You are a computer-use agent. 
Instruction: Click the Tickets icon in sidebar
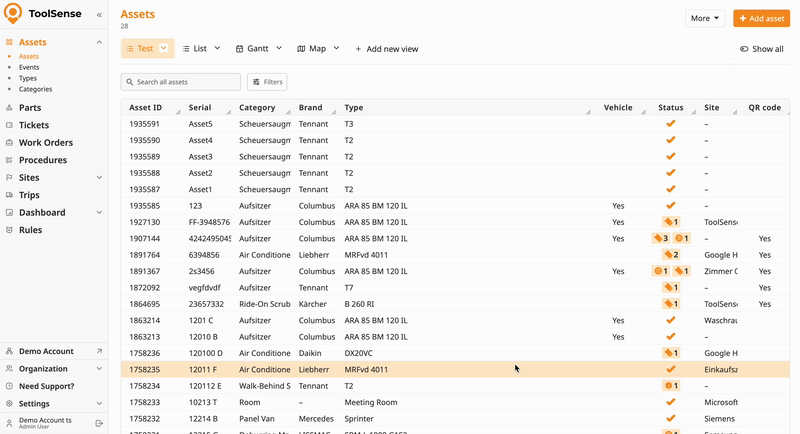pyautogui.click(x=9, y=125)
